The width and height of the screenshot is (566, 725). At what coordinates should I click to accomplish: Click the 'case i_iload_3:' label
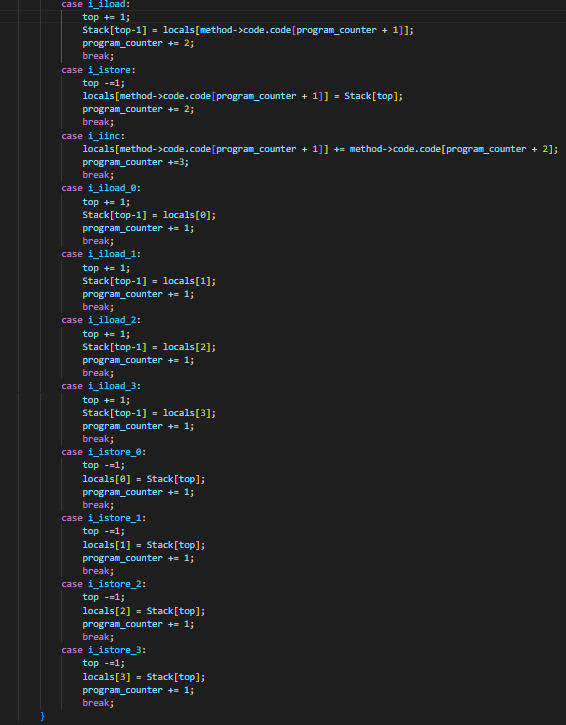101,386
